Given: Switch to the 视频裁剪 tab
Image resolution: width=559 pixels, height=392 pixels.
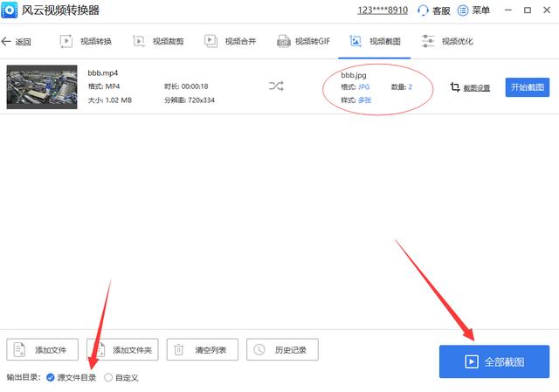Looking at the screenshot, I should pos(158,41).
